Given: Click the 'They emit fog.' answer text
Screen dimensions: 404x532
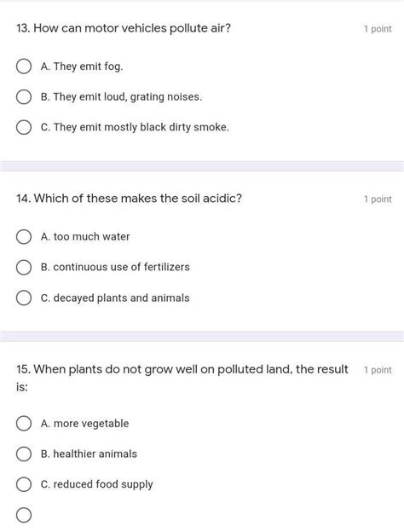Looking at the screenshot, I should pyautogui.click(x=88, y=66).
